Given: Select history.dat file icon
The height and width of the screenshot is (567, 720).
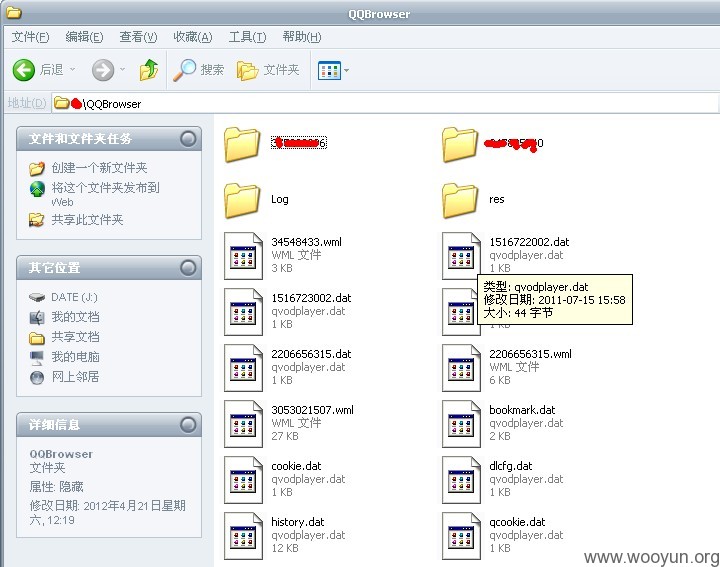Looking at the screenshot, I should pos(243,536).
